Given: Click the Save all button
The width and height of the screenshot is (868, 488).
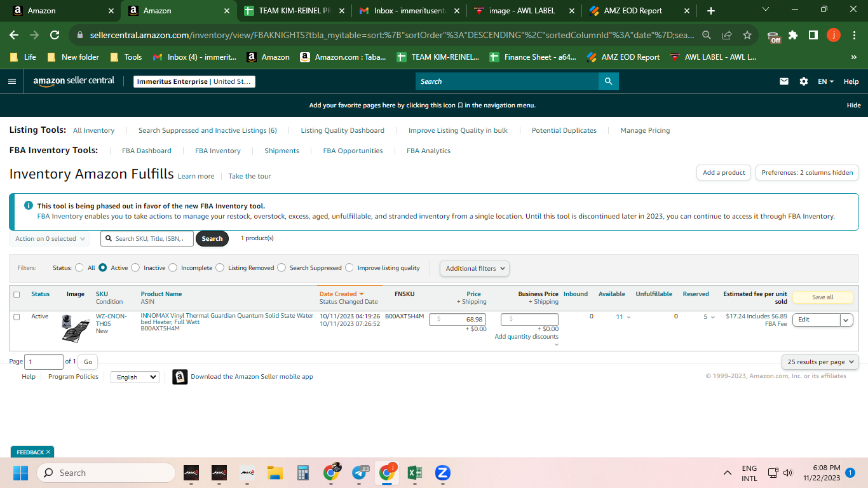Looking at the screenshot, I should point(823,297).
